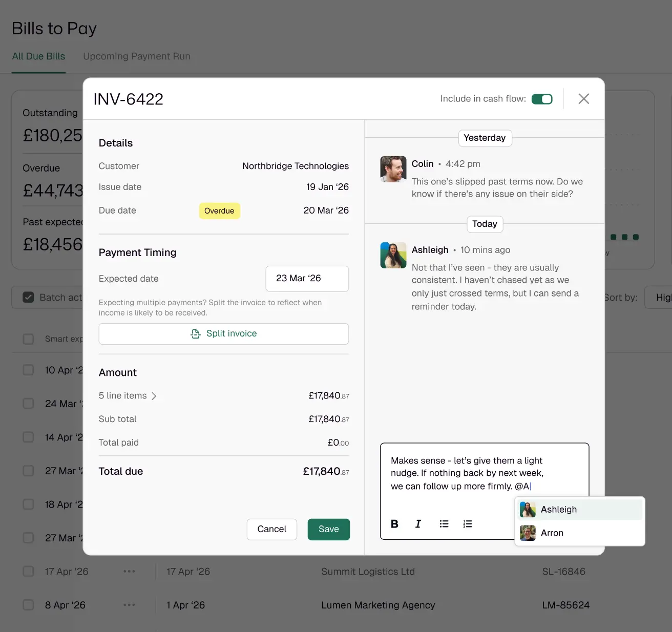The width and height of the screenshot is (672, 632).
Task: Click Colin's avatar in the comment thread
Action: pyautogui.click(x=393, y=169)
